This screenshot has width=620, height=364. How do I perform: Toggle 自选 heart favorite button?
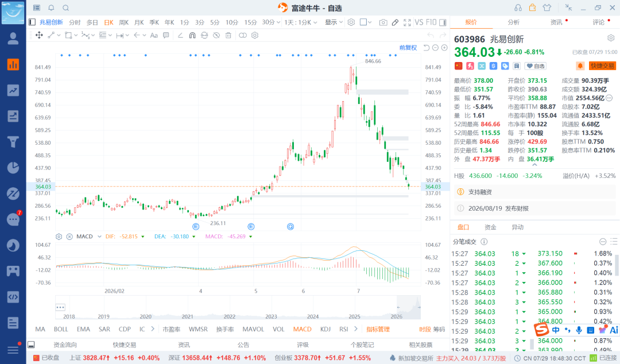pos(535,66)
